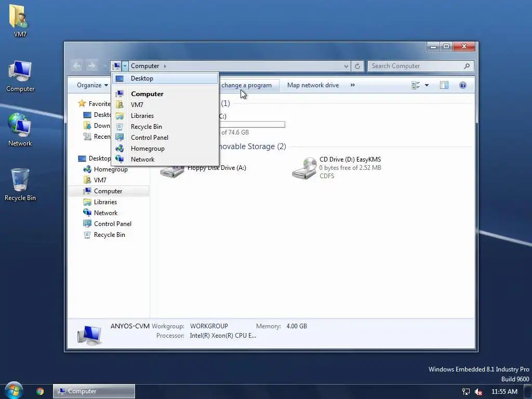Toggle the preview pane
This screenshot has width=532, height=399.
444,85
